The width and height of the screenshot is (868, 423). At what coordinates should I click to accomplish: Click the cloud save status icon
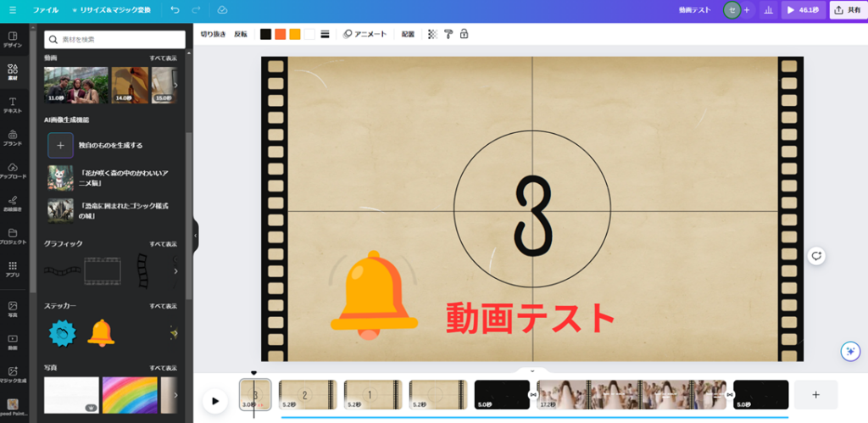point(222,10)
